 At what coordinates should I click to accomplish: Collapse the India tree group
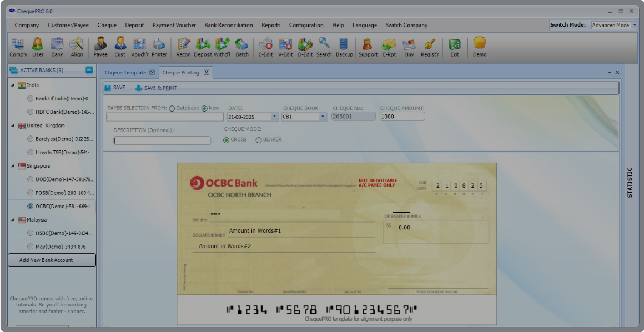12,85
